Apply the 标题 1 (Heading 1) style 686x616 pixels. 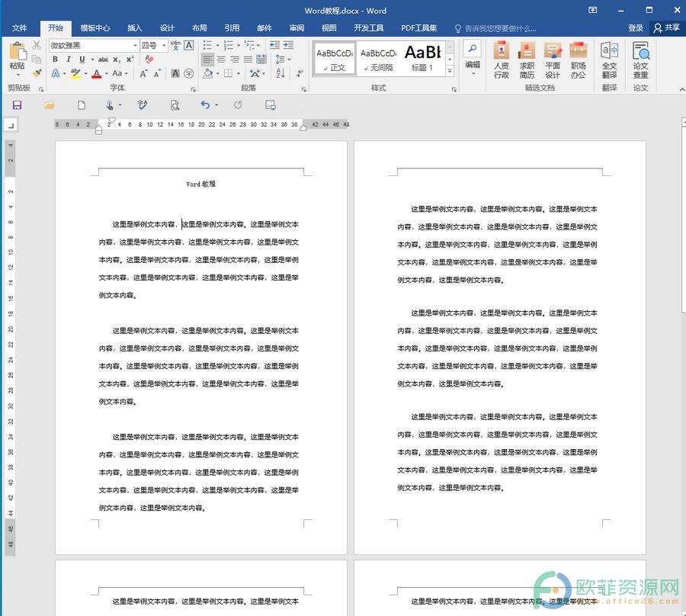[422, 59]
